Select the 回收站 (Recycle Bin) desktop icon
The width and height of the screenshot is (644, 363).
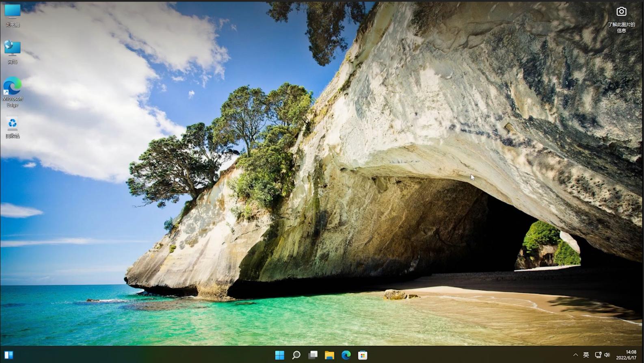[12, 124]
